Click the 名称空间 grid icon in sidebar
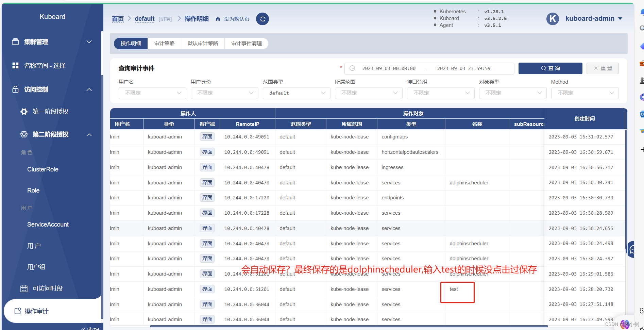The width and height of the screenshot is (644, 330). 15,65
